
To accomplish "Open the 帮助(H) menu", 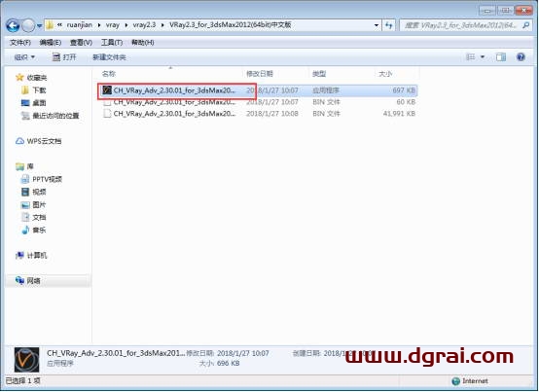I will pyautogui.click(x=143, y=42).
